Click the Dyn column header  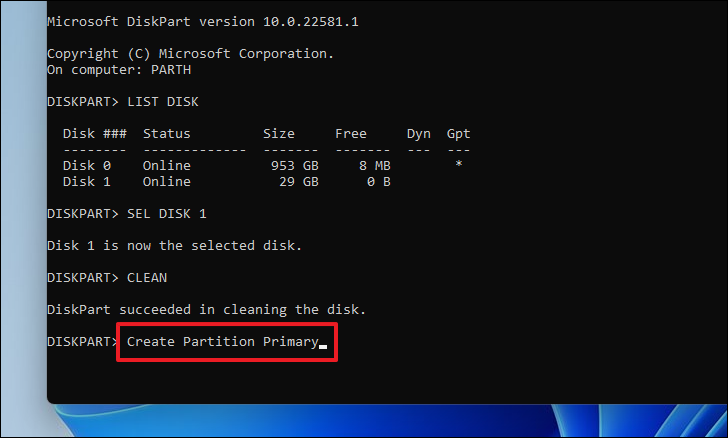(x=419, y=135)
